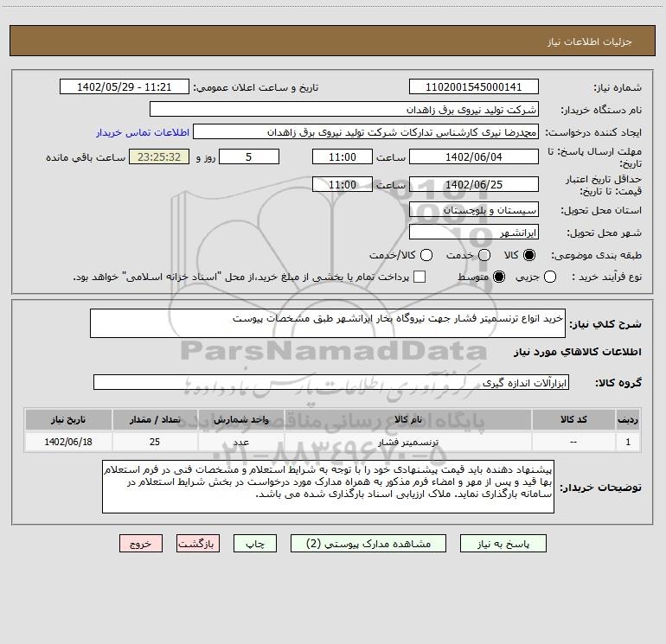Viewport: 666px width, 644px height.
Task: Click request creator field محمدرضا نیری
Action: [x=366, y=132]
